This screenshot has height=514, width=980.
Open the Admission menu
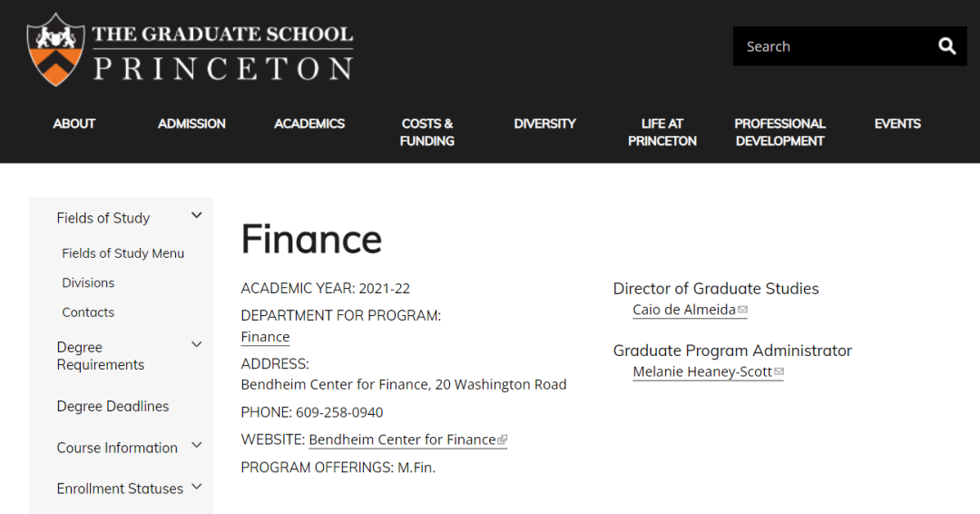pos(191,124)
